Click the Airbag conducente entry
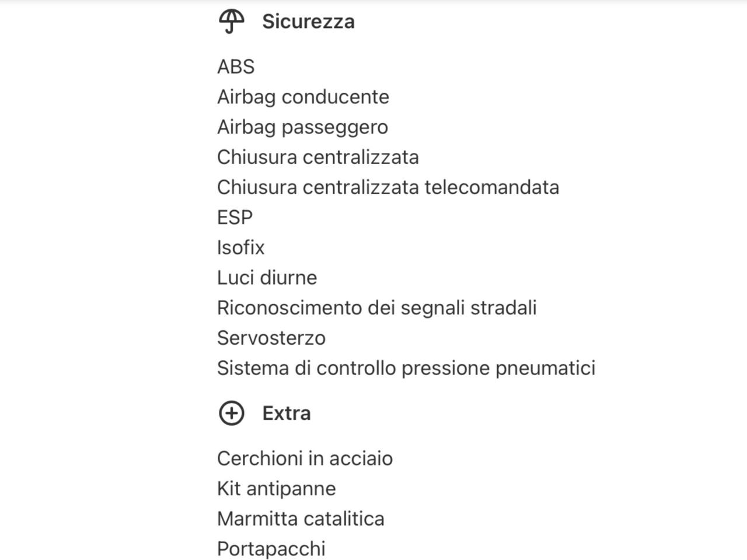Screen dimensions: 747x560 point(303,97)
